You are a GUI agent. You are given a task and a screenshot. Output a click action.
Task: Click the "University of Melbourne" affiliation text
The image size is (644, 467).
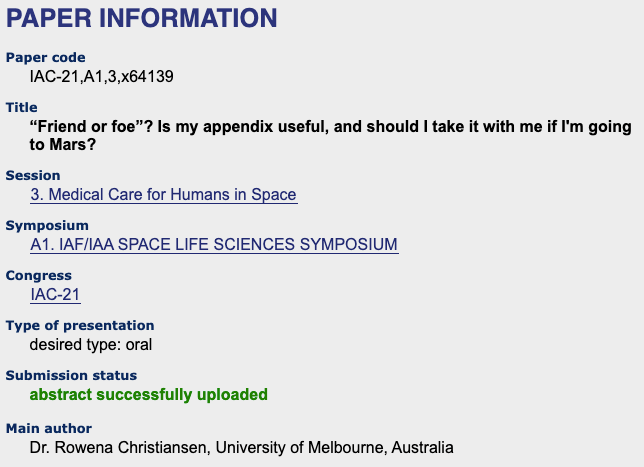[292, 447]
